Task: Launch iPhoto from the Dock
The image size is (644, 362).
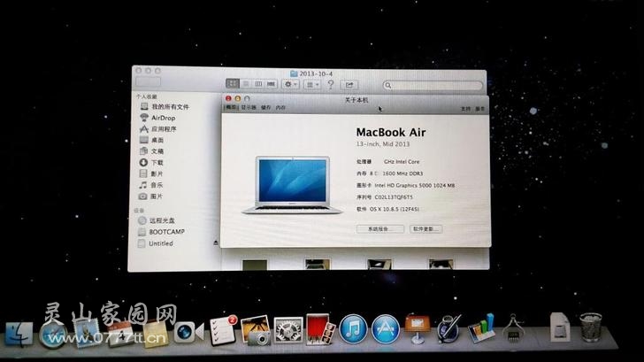Action: tap(256, 330)
